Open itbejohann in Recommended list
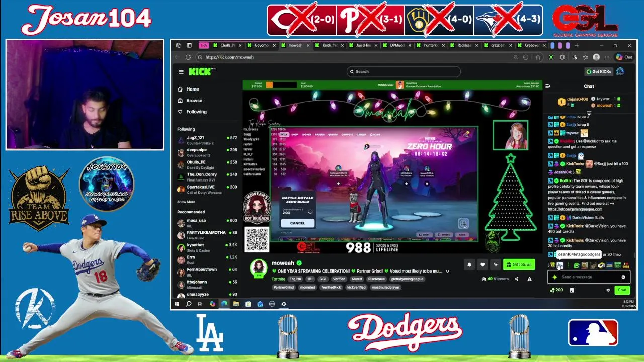 (207, 284)
